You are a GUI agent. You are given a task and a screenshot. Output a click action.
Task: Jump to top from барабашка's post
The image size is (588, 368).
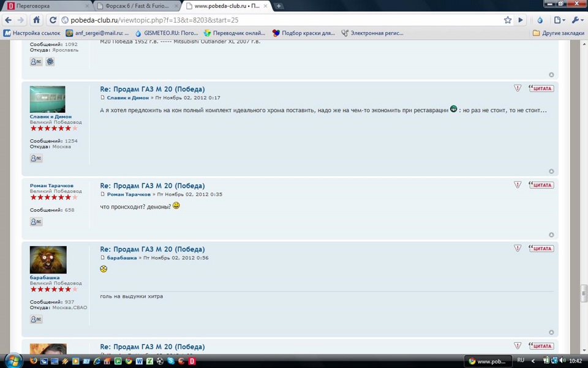[x=551, y=332]
